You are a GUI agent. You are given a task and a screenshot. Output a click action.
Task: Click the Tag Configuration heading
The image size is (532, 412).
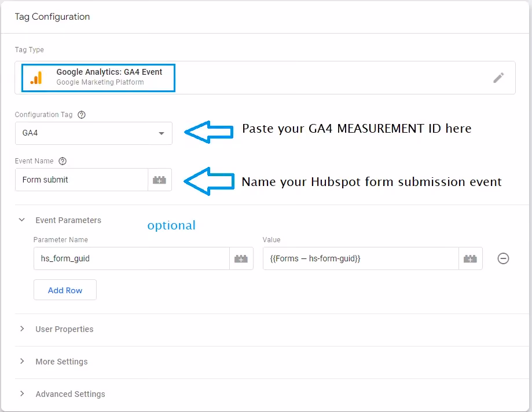tap(52, 17)
